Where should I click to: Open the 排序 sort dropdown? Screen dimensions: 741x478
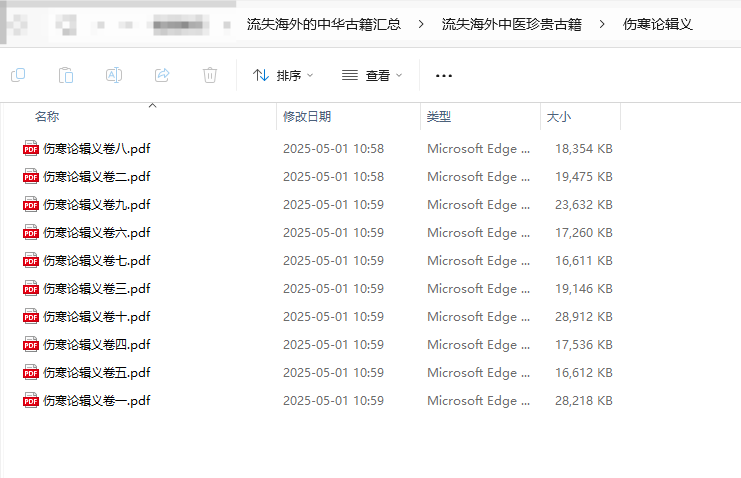[x=283, y=75]
